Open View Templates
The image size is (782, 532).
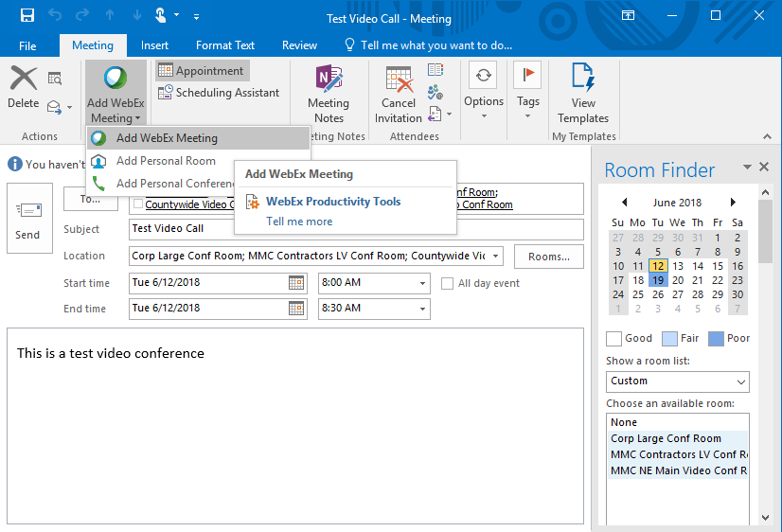click(x=583, y=95)
